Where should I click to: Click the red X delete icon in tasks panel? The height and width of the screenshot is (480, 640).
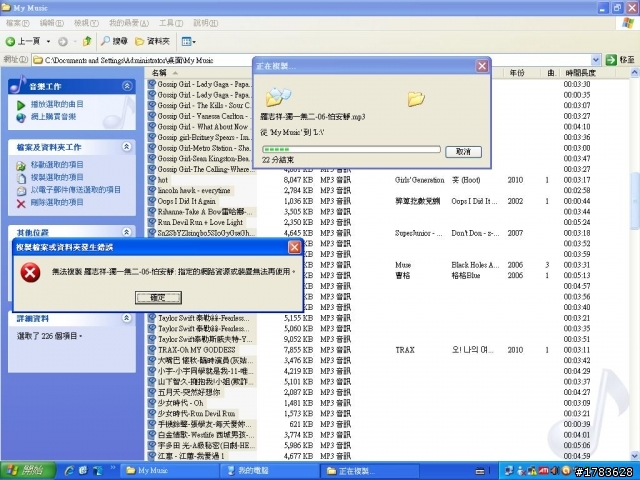(21, 203)
